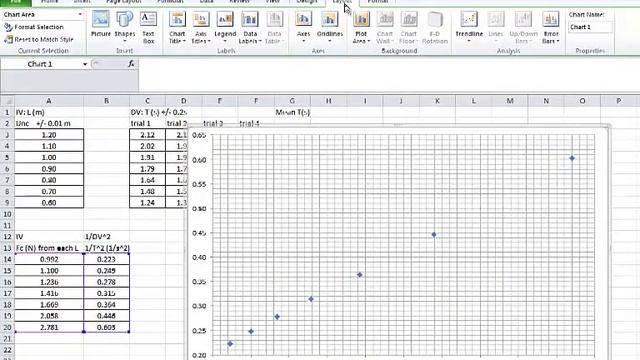
Task: Click the Data Table button
Action: coord(274,28)
